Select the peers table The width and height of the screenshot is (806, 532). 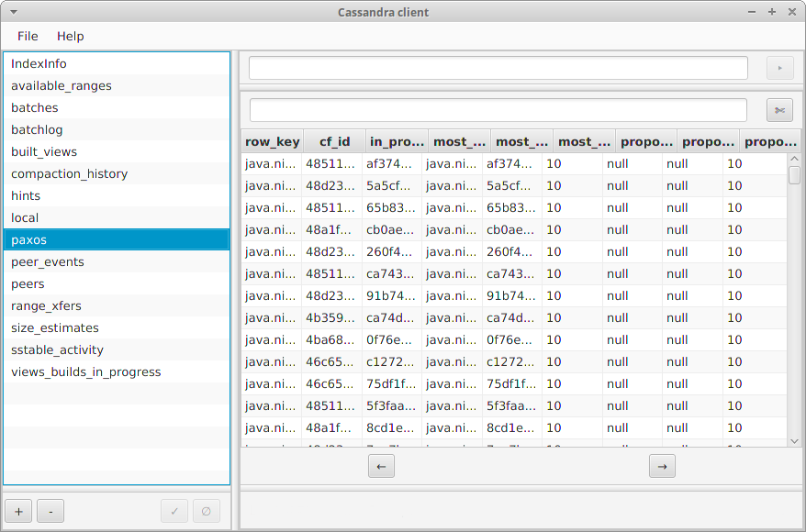pyautogui.click(x=117, y=284)
